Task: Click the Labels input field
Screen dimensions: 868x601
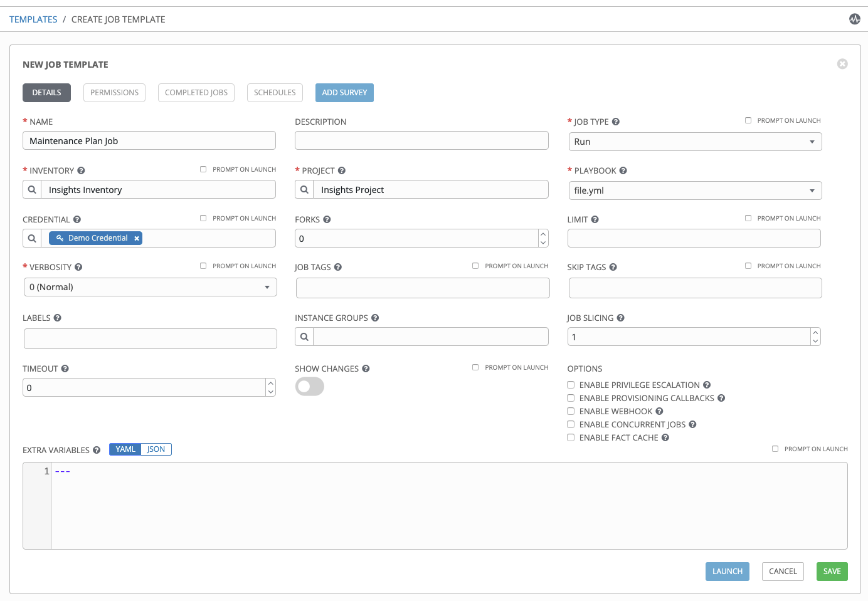Action: coord(151,338)
